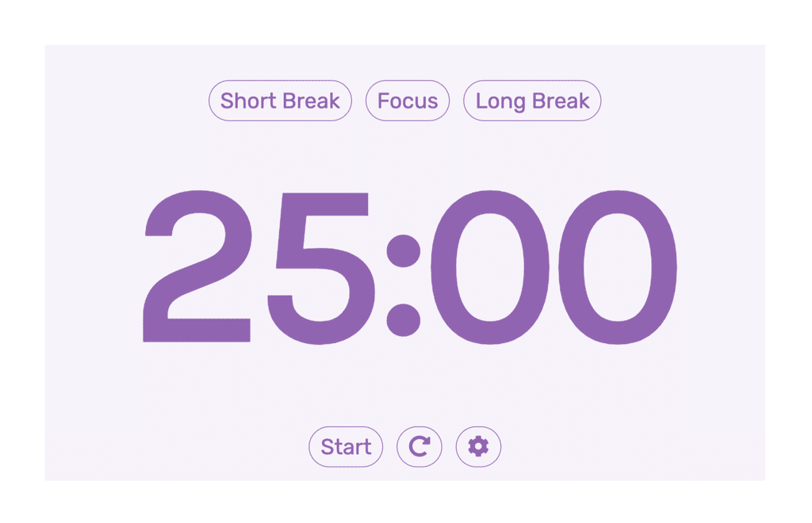Open timer preferences via the gear button
The image size is (812, 523).
pyautogui.click(x=478, y=446)
